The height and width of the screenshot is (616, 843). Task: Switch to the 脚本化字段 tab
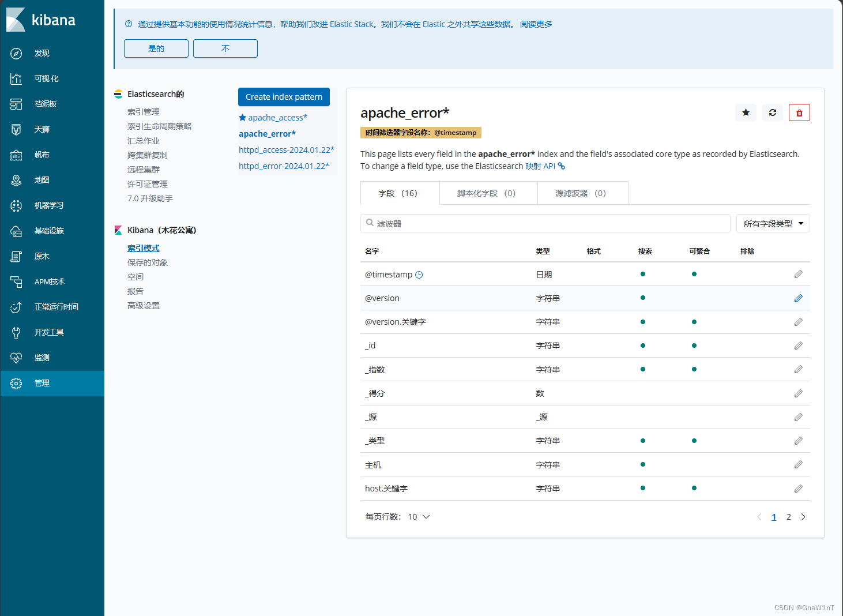tap(488, 193)
